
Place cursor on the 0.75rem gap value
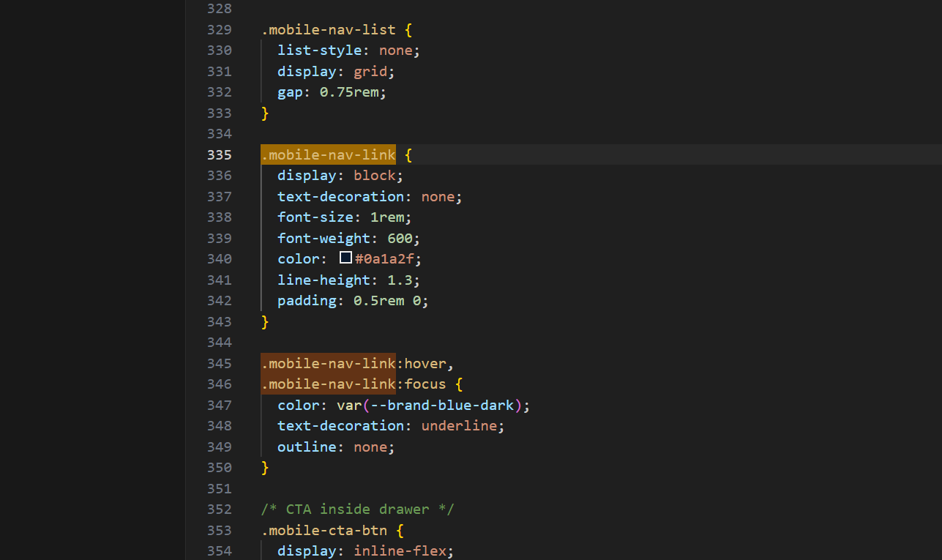(x=352, y=92)
